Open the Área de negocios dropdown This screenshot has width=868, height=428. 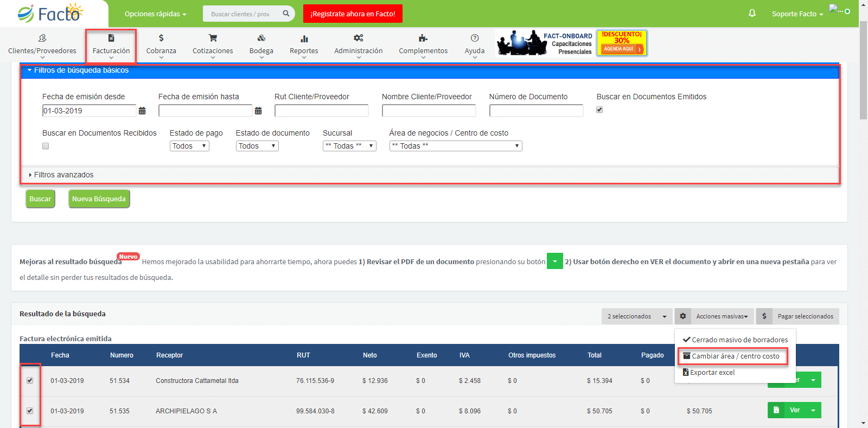[x=456, y=146]
